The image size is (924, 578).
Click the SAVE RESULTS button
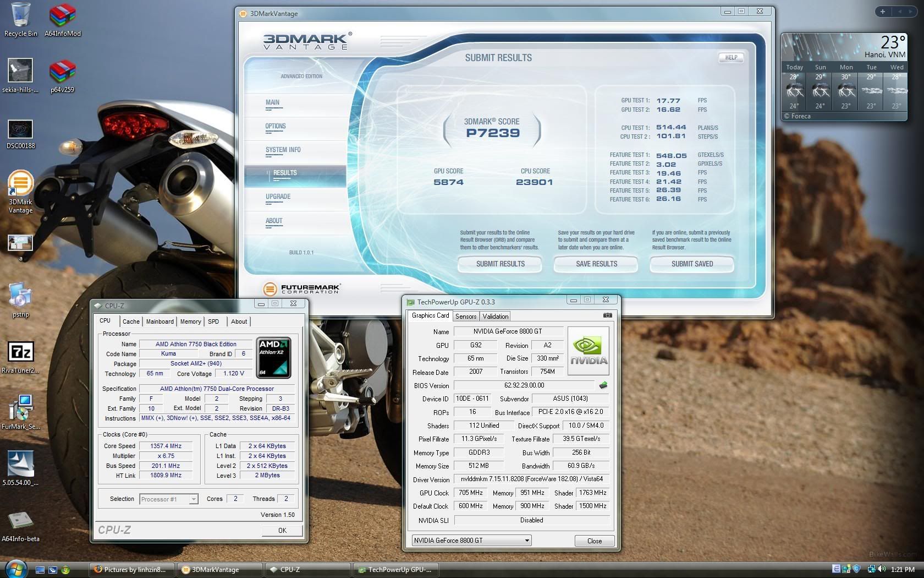pyautogui.click(x=596, y=264)
